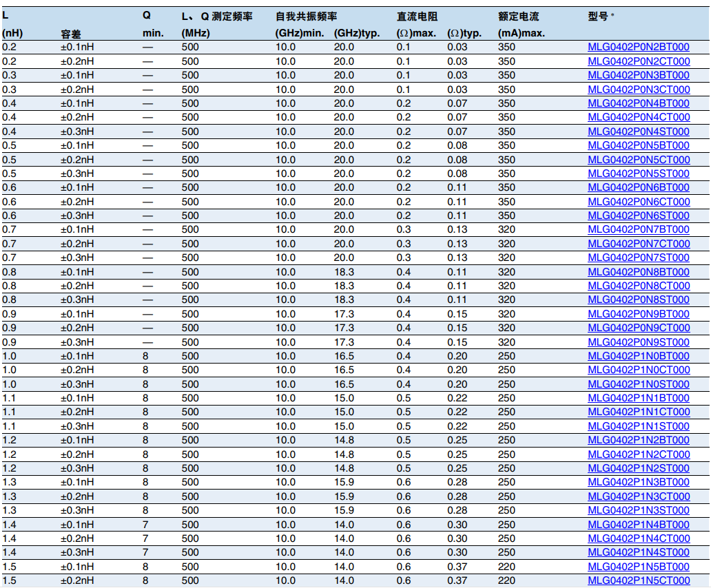Open the MLG0402P0N6CT000 product page link

pos(638,202)
